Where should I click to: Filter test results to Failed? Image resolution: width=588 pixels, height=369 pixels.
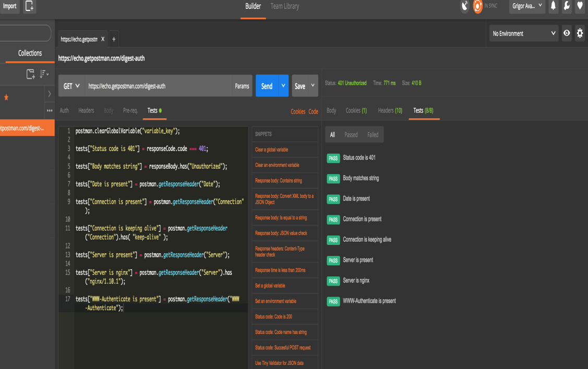(x=373, y=135)
